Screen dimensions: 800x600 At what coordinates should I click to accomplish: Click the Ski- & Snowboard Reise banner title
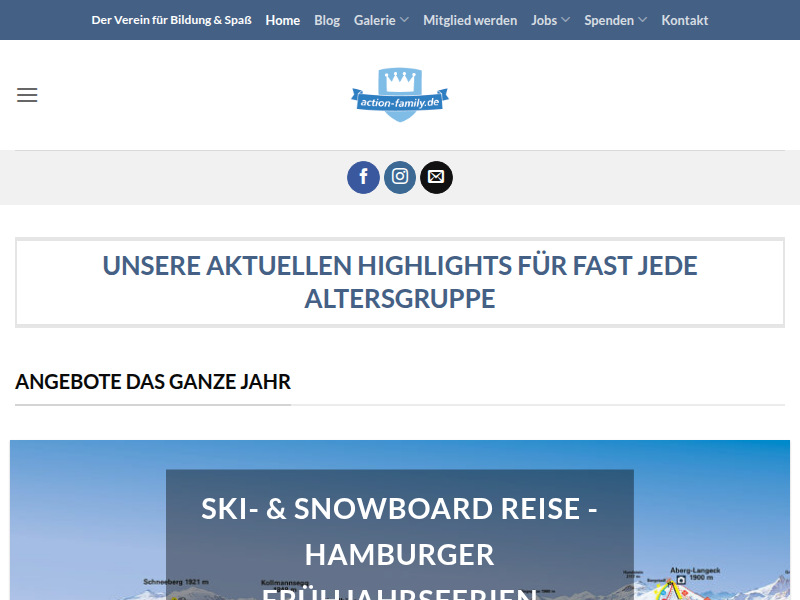point(400,530)
